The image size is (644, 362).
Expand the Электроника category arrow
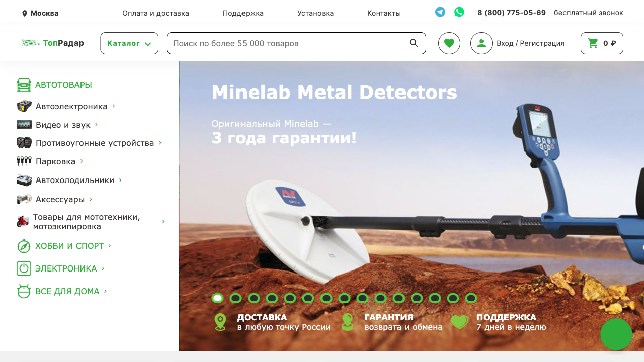tap(103, 268)
